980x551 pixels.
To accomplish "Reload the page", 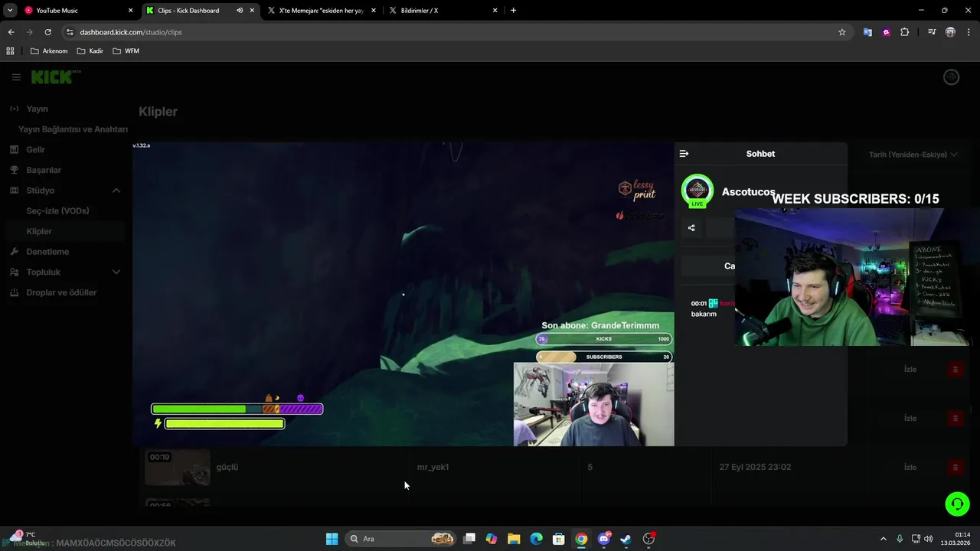I will [x=48, y=32].
